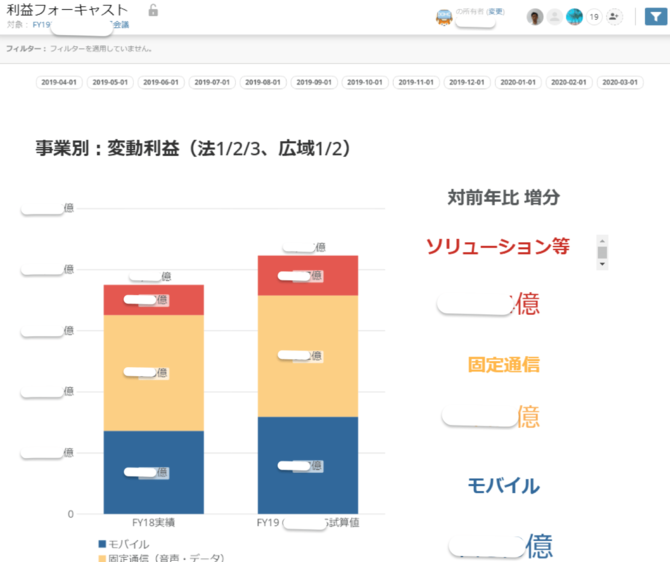Click the add-user share icon
670x562 pixels.
pos(614,17)
